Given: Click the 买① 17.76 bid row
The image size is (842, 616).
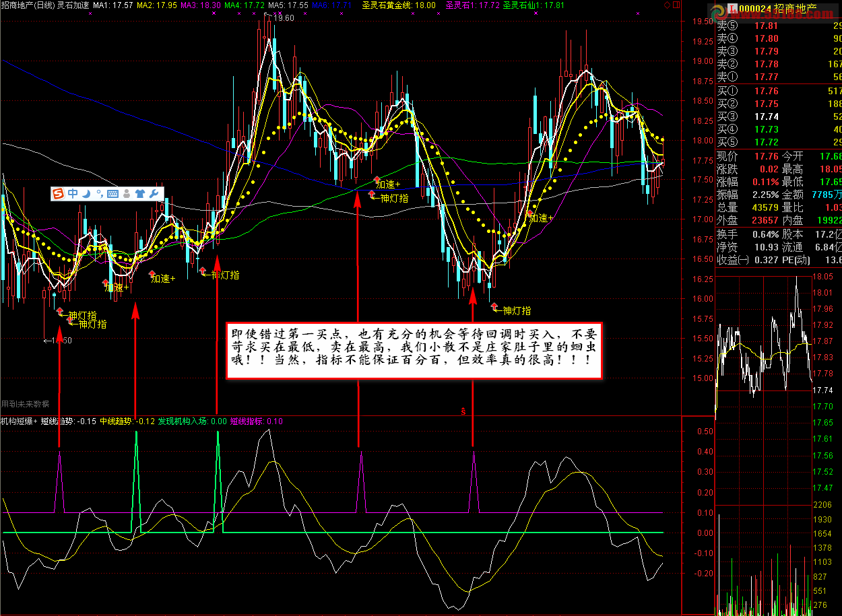Looking at the screenshot, I should 779,91.
